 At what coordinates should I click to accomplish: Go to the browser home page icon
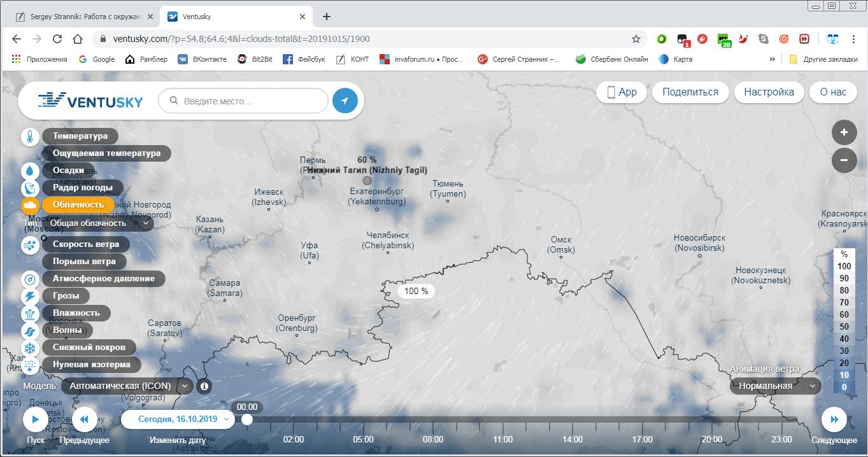(x=78, y=39)
